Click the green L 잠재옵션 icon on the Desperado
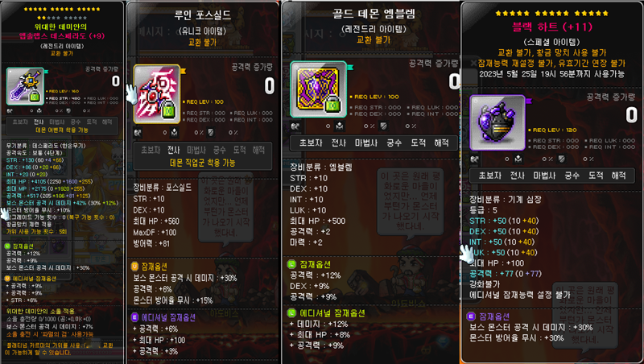 7,246
